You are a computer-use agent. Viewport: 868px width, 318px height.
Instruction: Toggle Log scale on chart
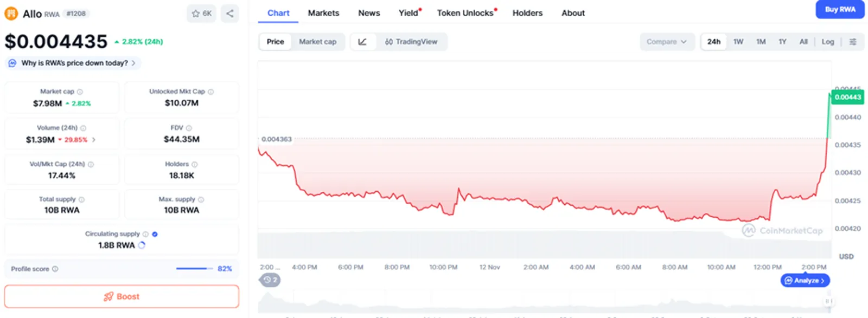pos(828,42)
